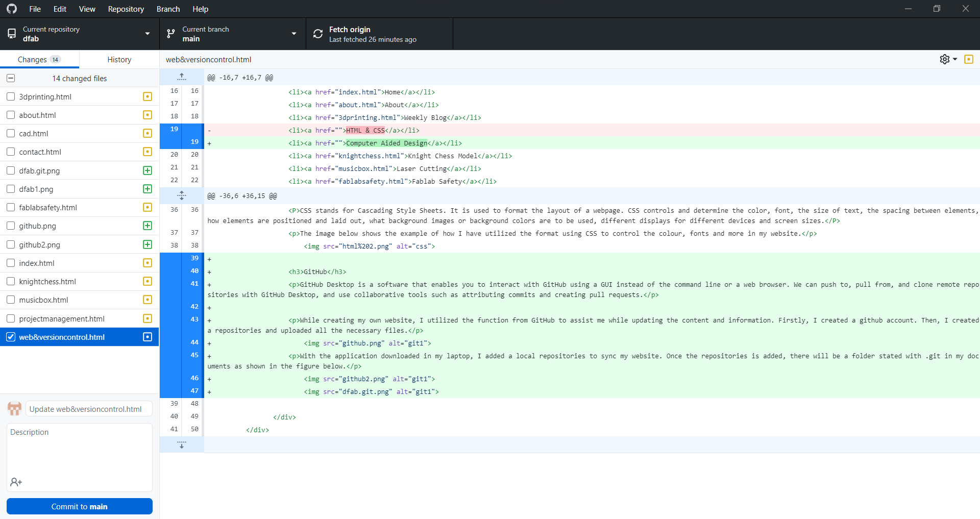Open dropdown arrow next to settings gear
Image resolution: width=980 pixels, height=519 pixels.
pos(955,59)
